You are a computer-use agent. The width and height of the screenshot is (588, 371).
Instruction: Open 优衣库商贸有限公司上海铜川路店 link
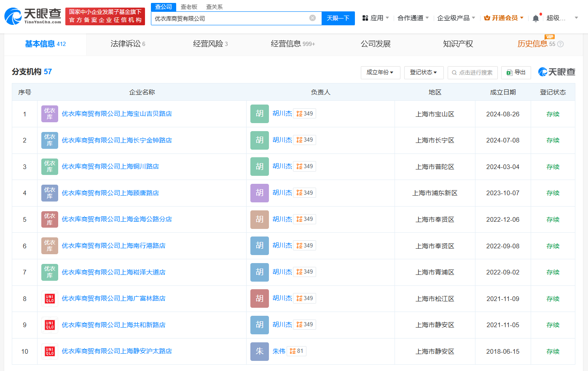pyautogui.click(x=110, y=167)
